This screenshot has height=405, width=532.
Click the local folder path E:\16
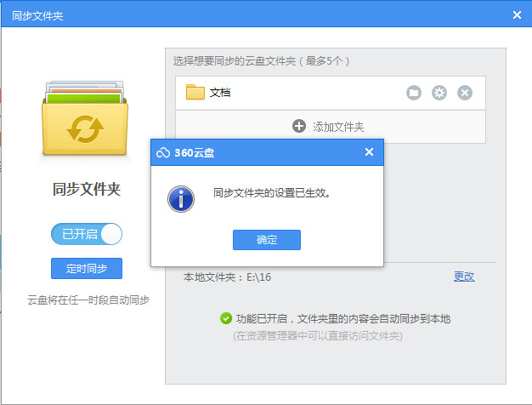259,277
